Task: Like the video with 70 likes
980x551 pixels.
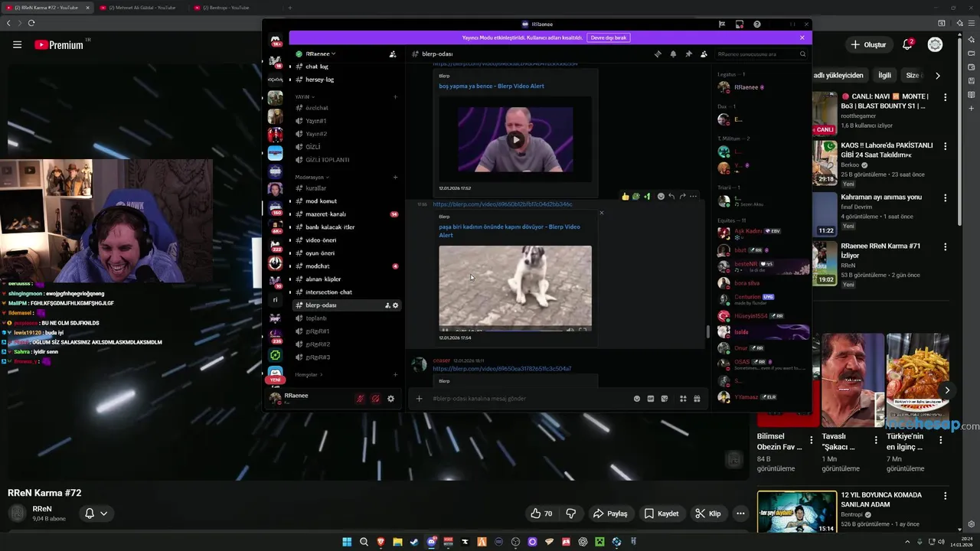Action: [x=542, y=514]
